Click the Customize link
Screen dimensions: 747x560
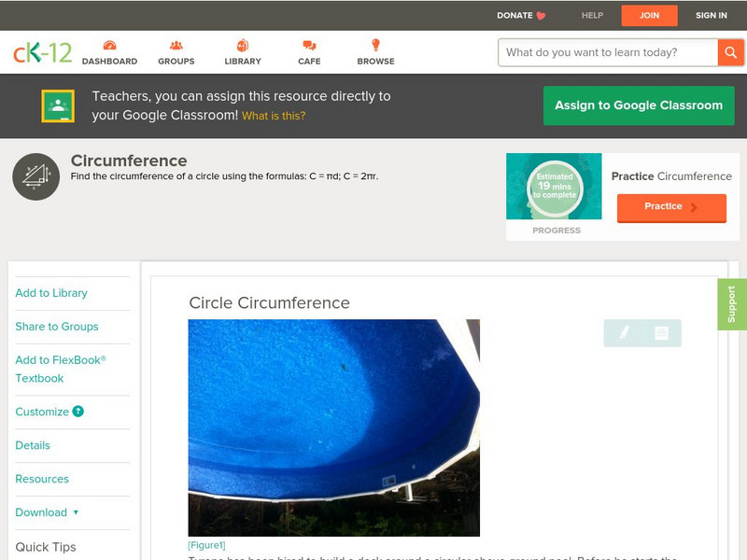click(42, 412)
